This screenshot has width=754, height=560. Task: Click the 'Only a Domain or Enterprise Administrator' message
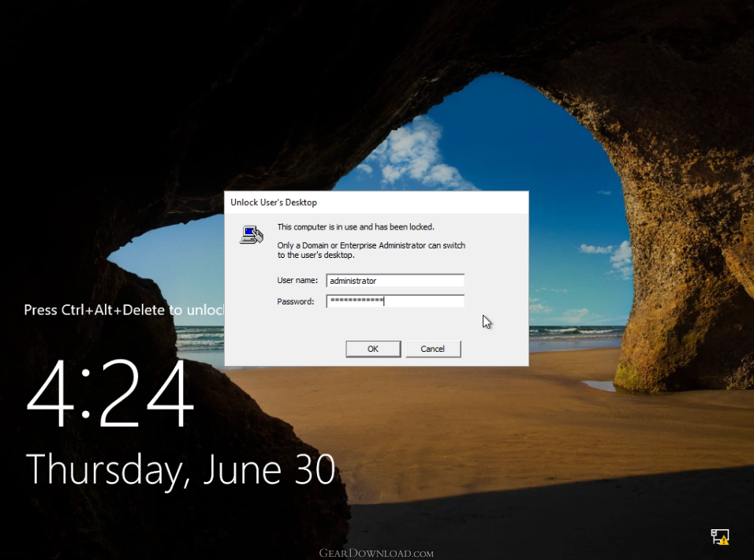tap(371, 250)
